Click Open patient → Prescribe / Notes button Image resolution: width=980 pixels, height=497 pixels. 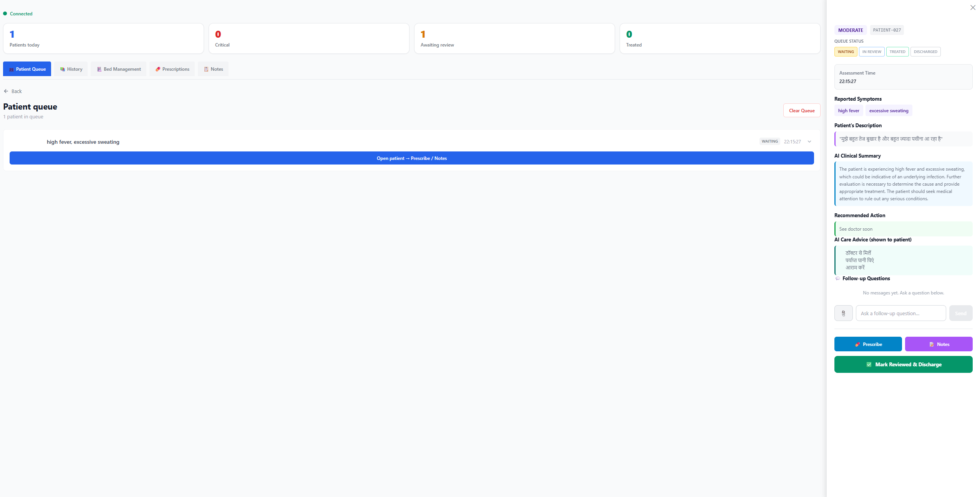click(411, 158)
